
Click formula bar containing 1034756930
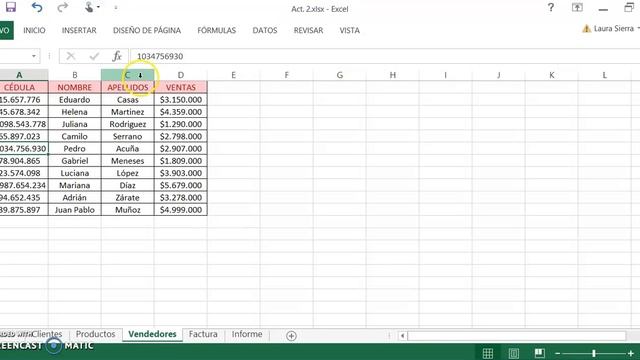tap(384, 56)
